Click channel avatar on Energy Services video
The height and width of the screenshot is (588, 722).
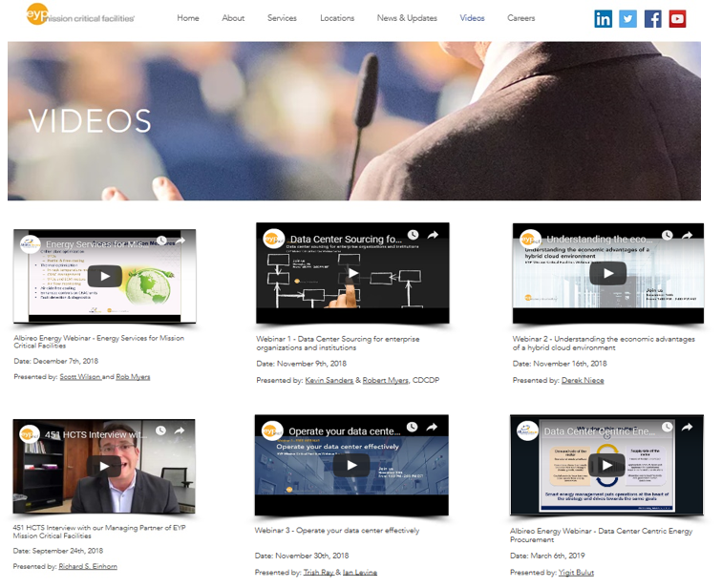[31, 244]
